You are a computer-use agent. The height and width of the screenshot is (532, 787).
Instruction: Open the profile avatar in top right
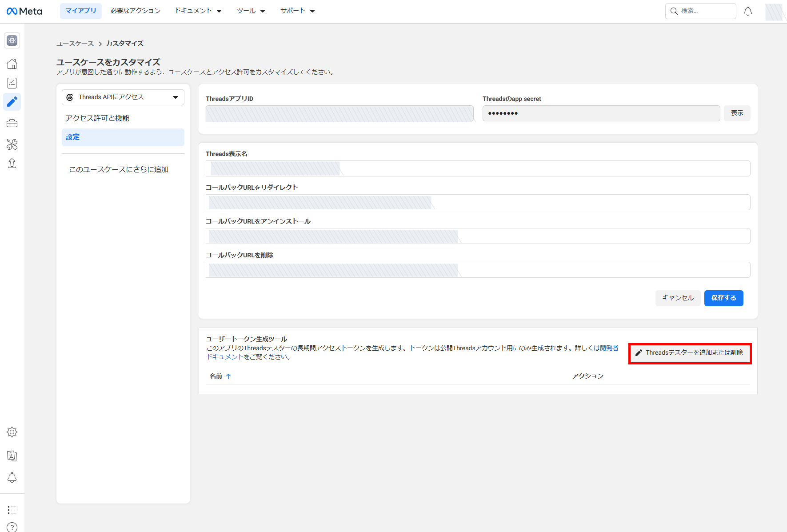(774, 12)
